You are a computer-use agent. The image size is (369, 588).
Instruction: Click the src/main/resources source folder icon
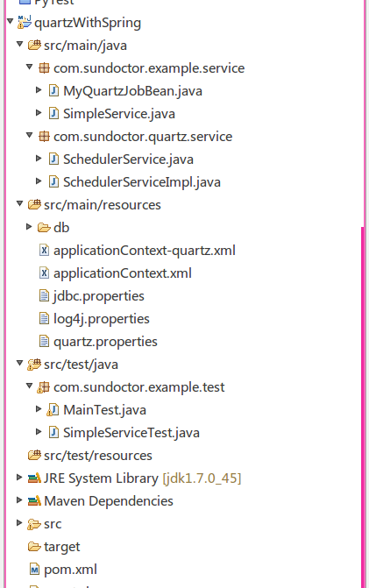pyautogui.click(x=34, y=205)
